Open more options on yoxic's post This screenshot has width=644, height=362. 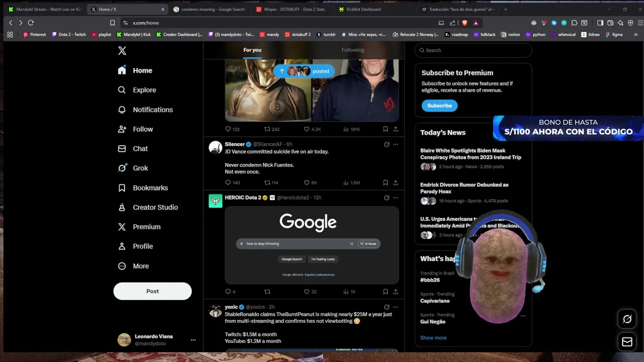pyautogui.click(x=395, y=307)
